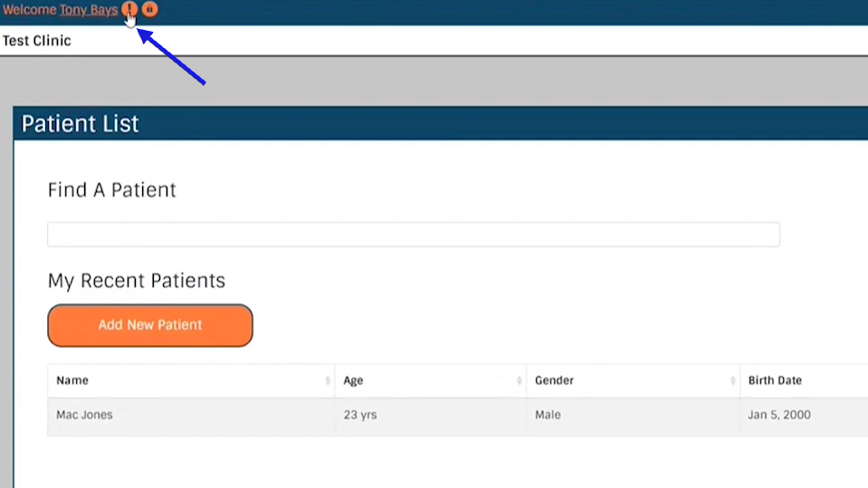This screenshot has width=868, height=488.
Task: Click the orange exclamation alert icon
Action: click(129, 9)
